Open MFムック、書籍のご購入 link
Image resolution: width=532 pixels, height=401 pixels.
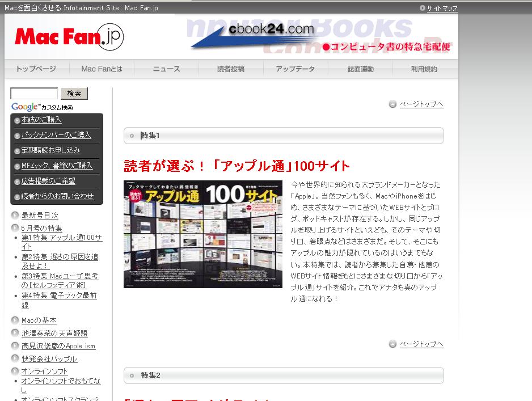coord(57,166)
